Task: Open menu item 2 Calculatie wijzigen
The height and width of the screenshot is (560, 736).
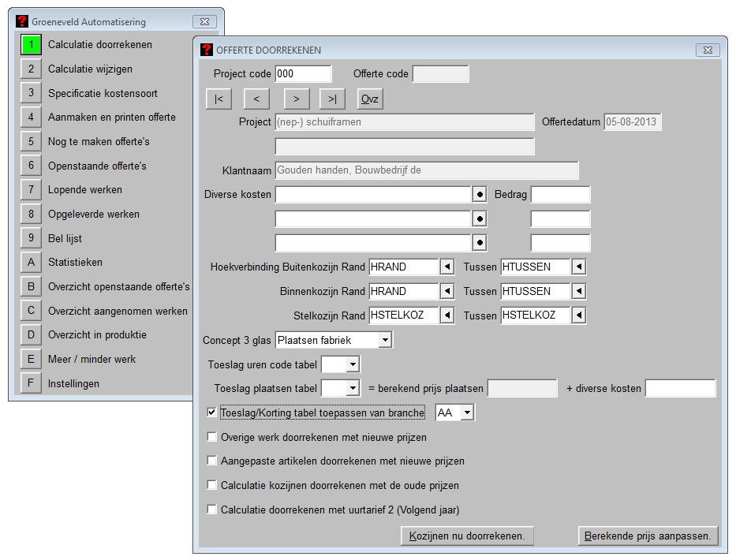Action: (30, 69)
